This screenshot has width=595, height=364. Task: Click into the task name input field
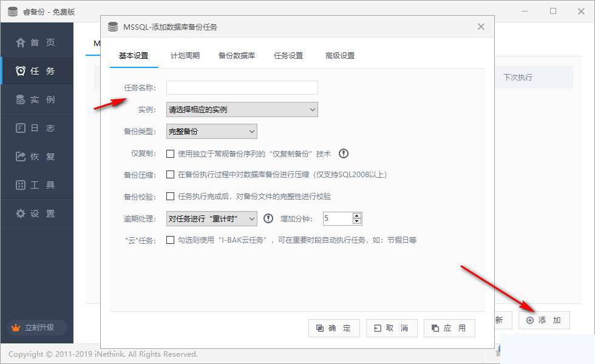[242, 88]
